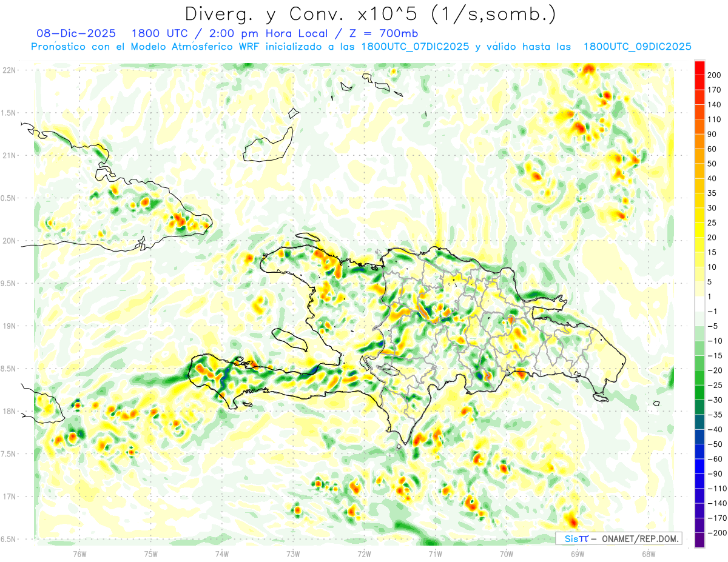This screenshot has height=562, width=728.
Task: Pick the orange swatch between 60 and 90
Action: click(699, 142)
